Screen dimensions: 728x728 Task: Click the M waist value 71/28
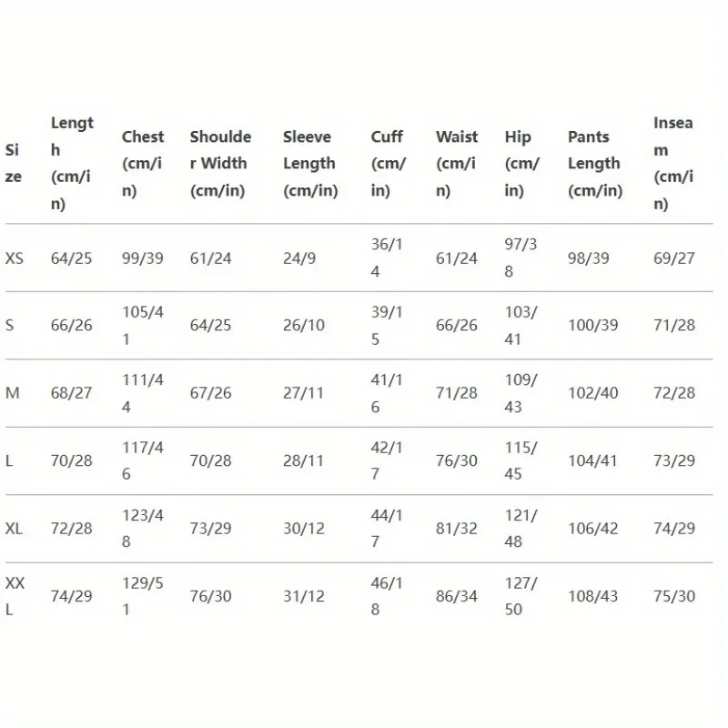[456, 393]
